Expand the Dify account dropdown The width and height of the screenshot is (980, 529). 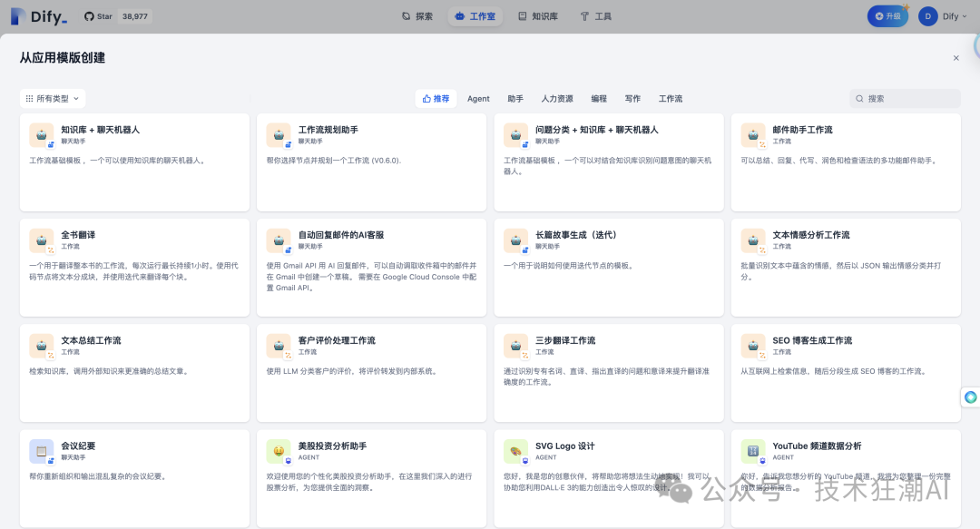[x=955, y=16]
